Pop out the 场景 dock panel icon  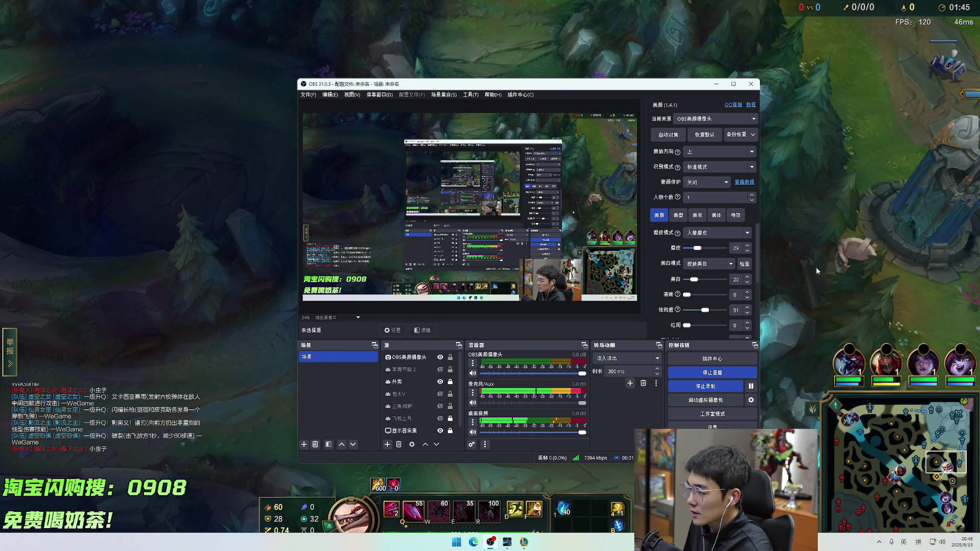point(375,345)
